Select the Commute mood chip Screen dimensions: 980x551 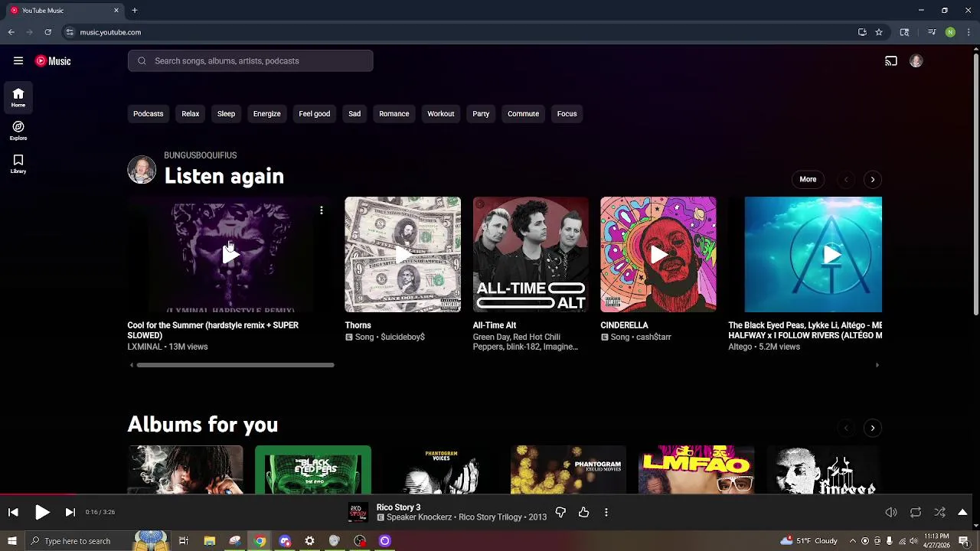(524, 114)
